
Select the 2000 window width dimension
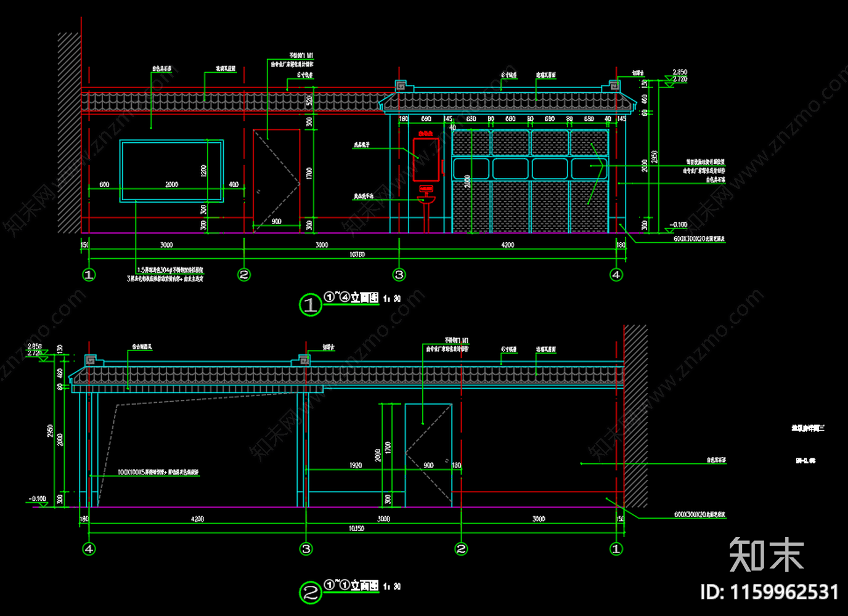171,185
